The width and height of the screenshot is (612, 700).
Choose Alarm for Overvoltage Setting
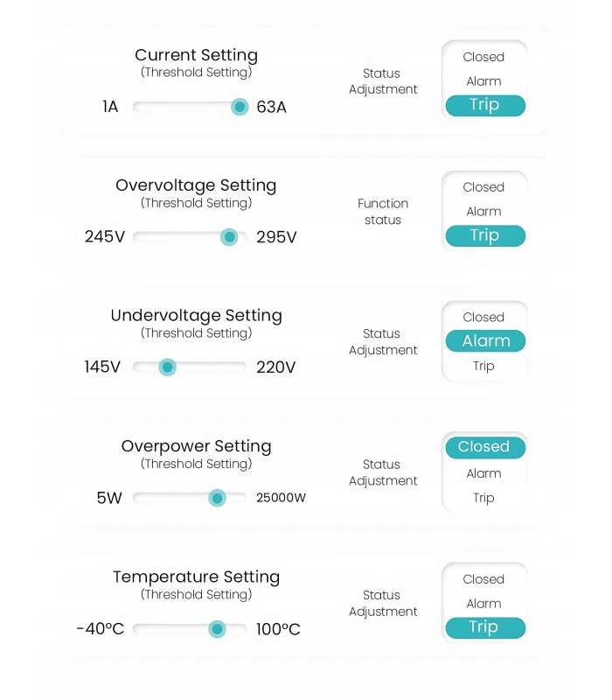(x=483, y=212)
